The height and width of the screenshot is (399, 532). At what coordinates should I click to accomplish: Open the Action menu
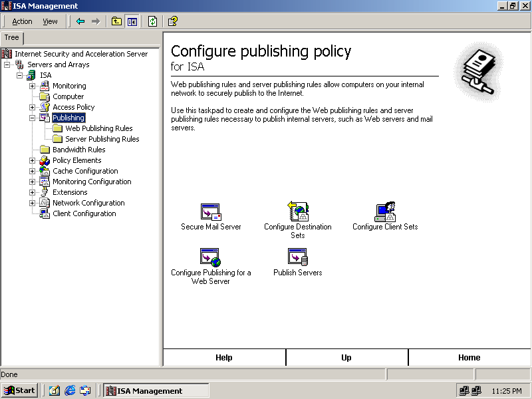point(22,21)
